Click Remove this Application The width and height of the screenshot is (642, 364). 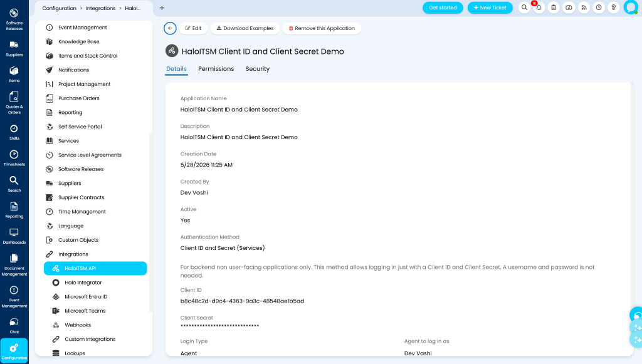[322, 28]
